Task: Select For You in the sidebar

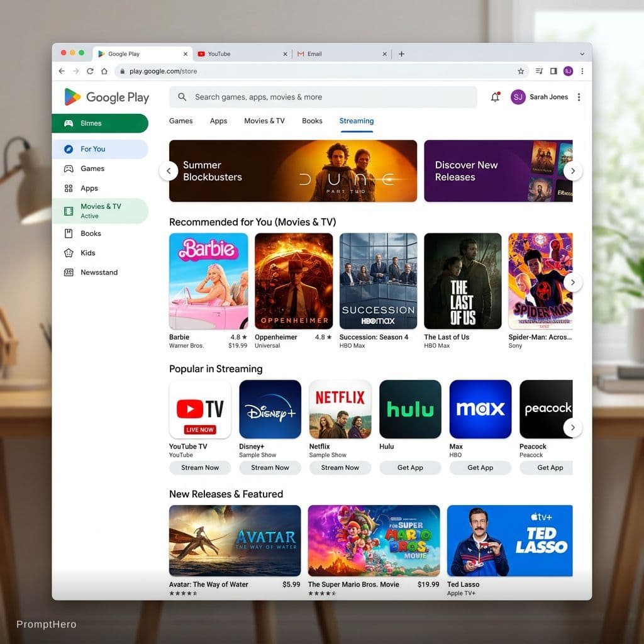Action: (100, 149)
